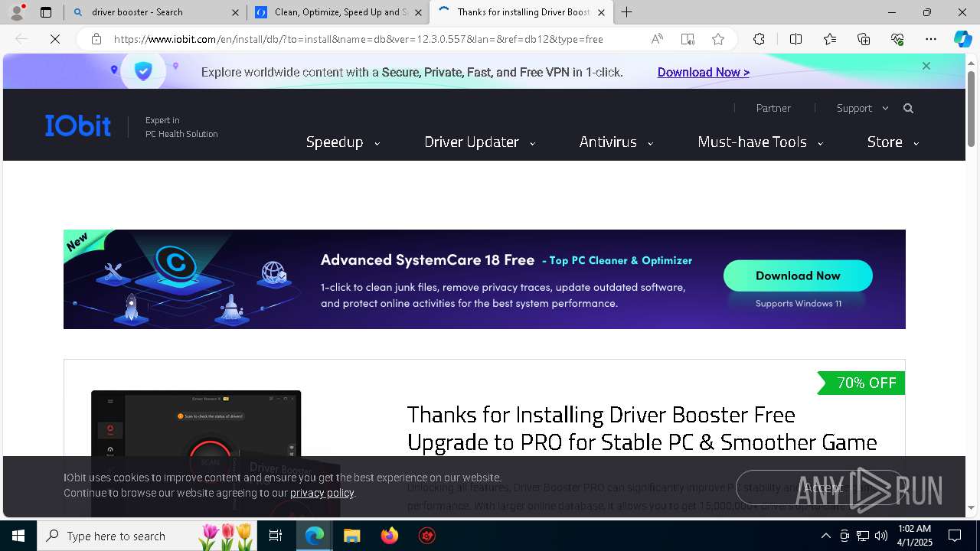Screen dimensions: 980x551
Task: Open the tab actions menu icon
Action: (x=46, y=12)
